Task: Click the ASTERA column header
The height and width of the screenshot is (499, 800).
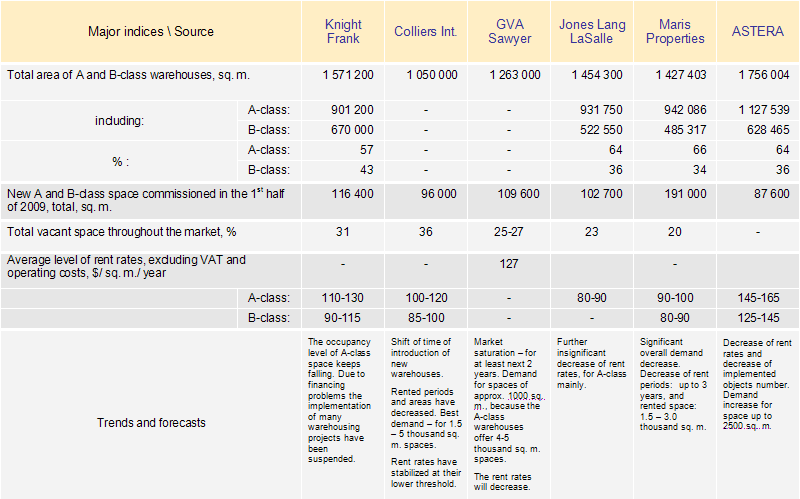Action: pyautogui.click(x=758, y=32)
